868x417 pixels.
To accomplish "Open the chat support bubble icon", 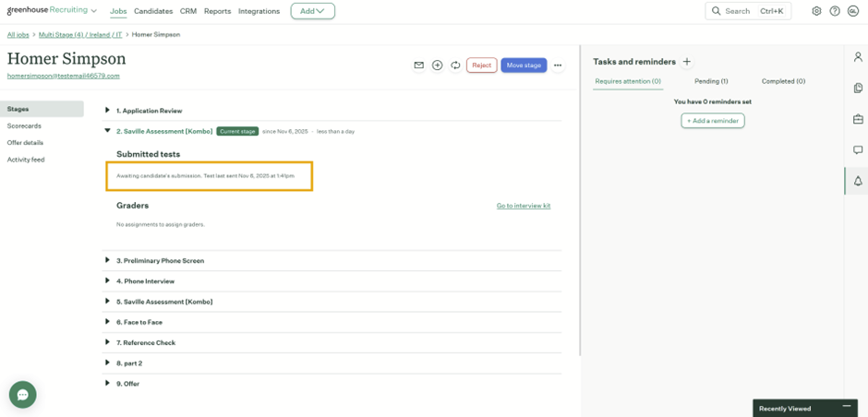I will pos(23,394).
